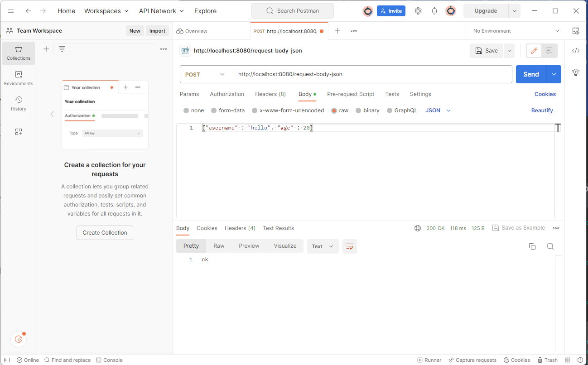Click the Beautify link
Viewport: 588px width, 365px height.
(x=542, y=110)
